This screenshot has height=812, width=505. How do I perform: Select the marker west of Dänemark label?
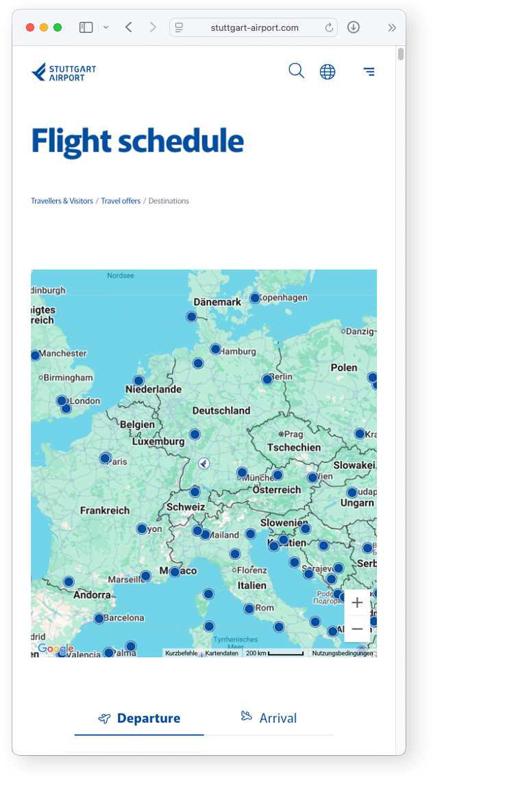coord(191,316)
